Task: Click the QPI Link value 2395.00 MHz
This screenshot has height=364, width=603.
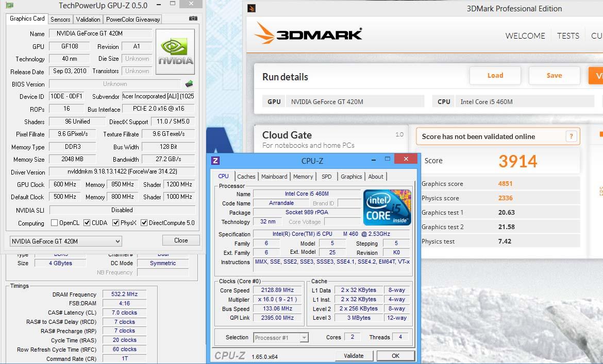Action: (277, 318)
